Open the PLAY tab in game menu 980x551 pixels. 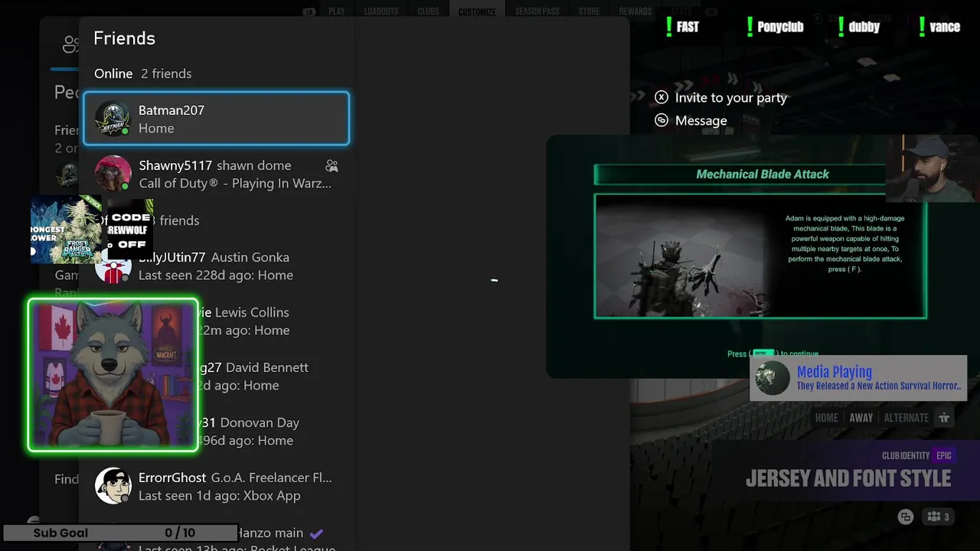coord(336,11)
